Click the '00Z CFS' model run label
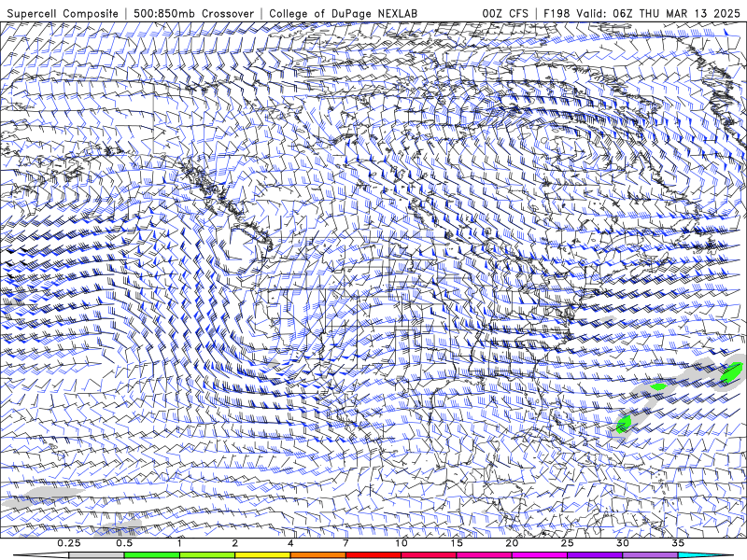Image resolution: width=747 pixels, height=560 pixels. pyautogui.click(x=505, y=13)
